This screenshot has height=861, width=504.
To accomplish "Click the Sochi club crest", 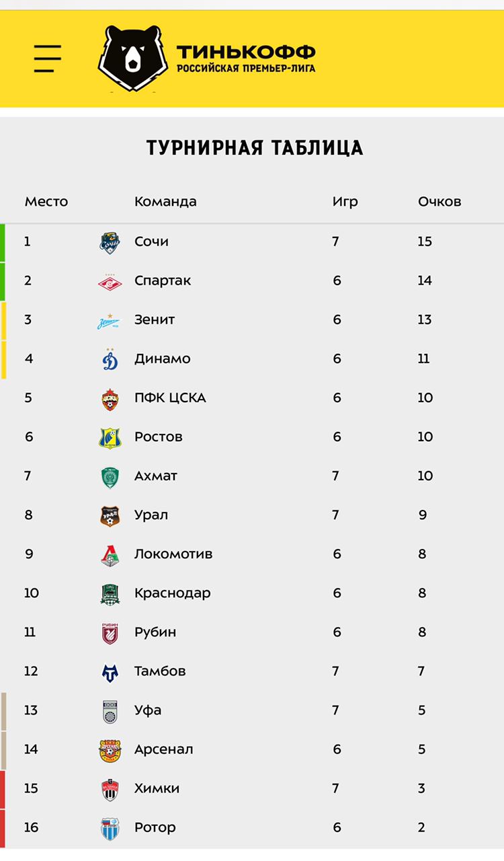I will point(110,242).
